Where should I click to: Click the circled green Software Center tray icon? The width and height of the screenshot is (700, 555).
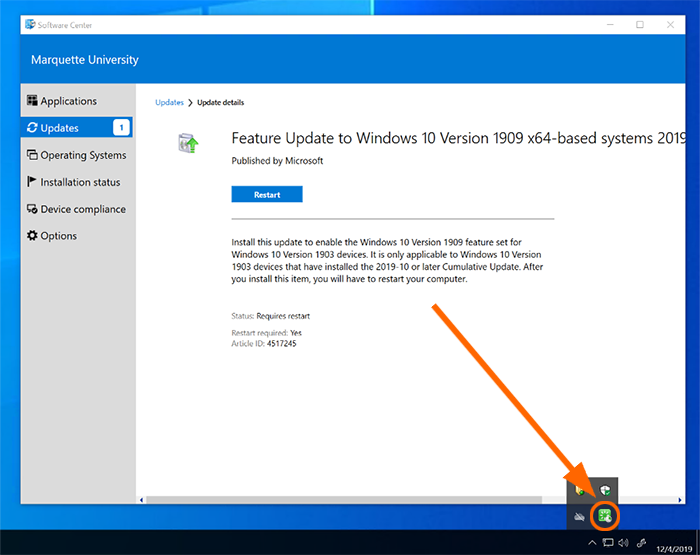click(605, 516)
